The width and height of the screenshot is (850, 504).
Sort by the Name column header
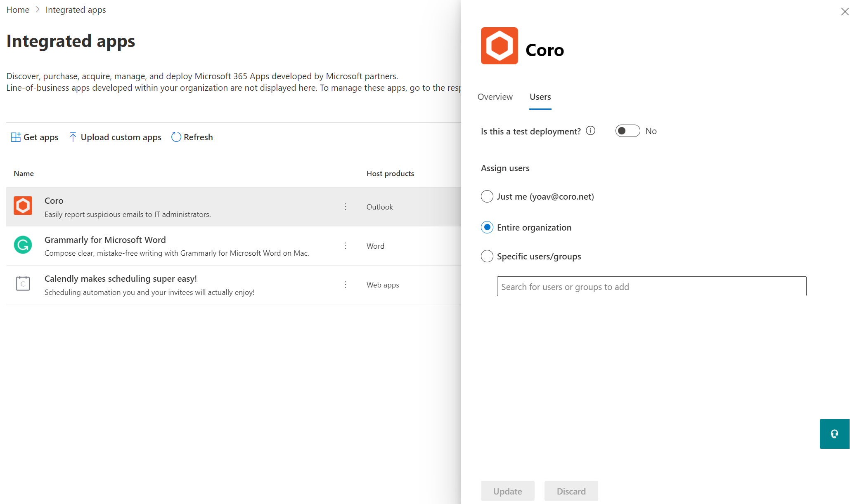point(24,174)
